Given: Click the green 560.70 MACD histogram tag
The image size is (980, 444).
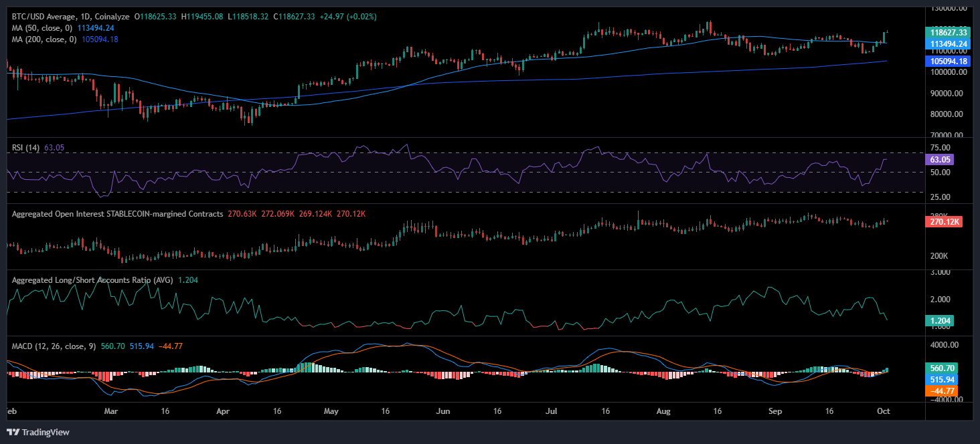Looking at the screenshot, I should (x=941, y=368).
